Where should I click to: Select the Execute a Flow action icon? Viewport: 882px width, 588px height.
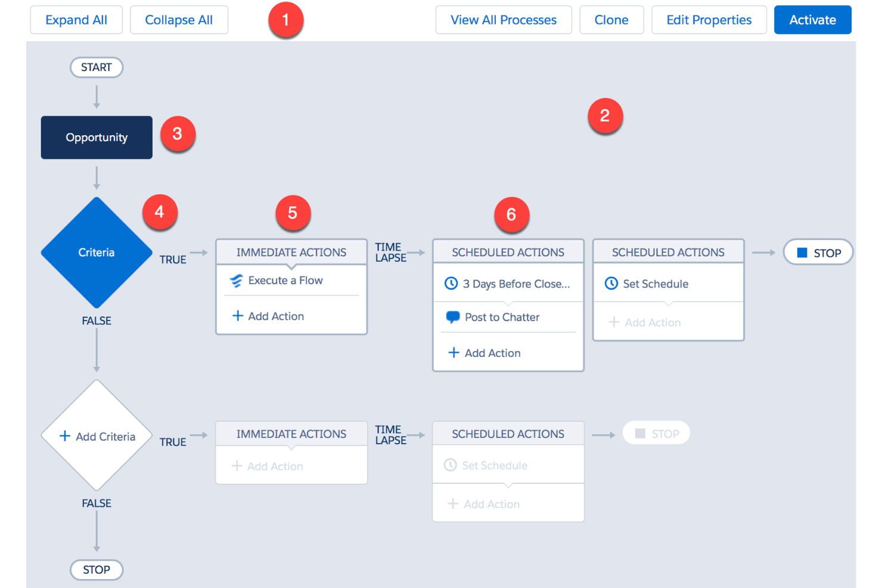236,280
